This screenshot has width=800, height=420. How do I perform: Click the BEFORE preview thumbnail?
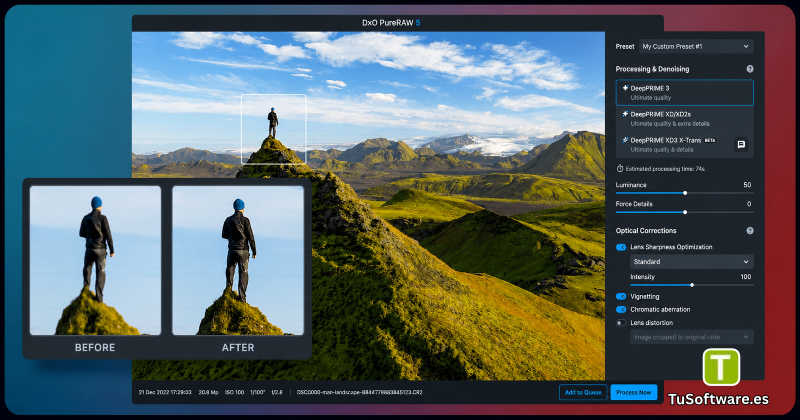click(95, 260)
